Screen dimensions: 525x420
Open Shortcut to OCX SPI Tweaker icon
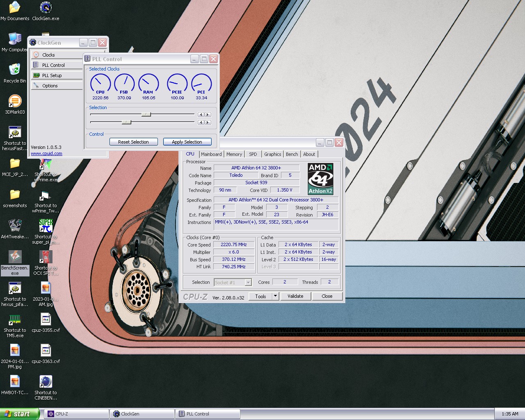tap(46, 263)
